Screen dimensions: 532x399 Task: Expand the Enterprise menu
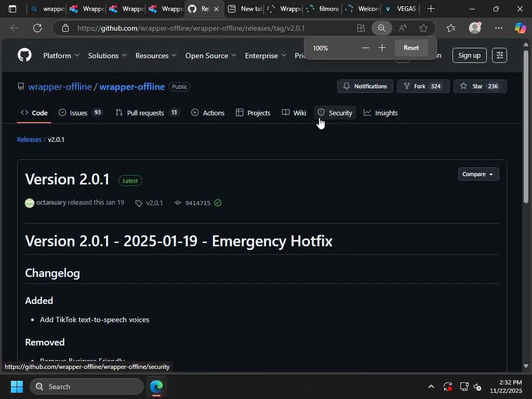(265, 56)
